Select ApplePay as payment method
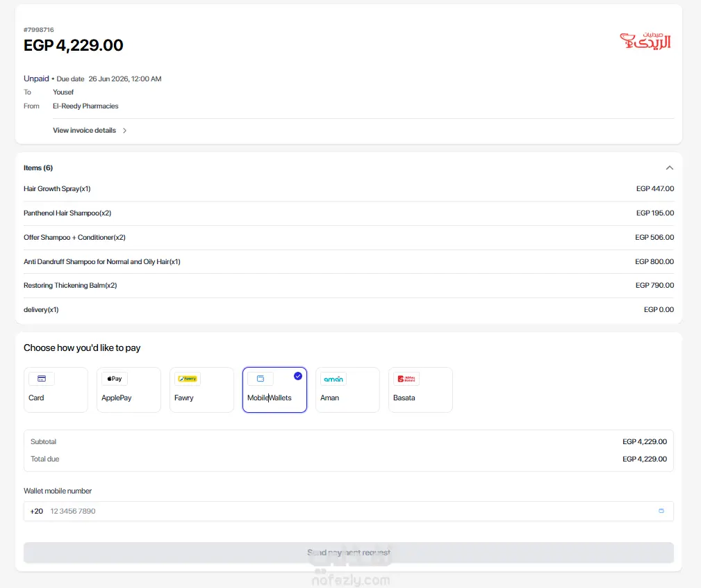This screenshot has height=588, width=701. click(x=129, y=390)
